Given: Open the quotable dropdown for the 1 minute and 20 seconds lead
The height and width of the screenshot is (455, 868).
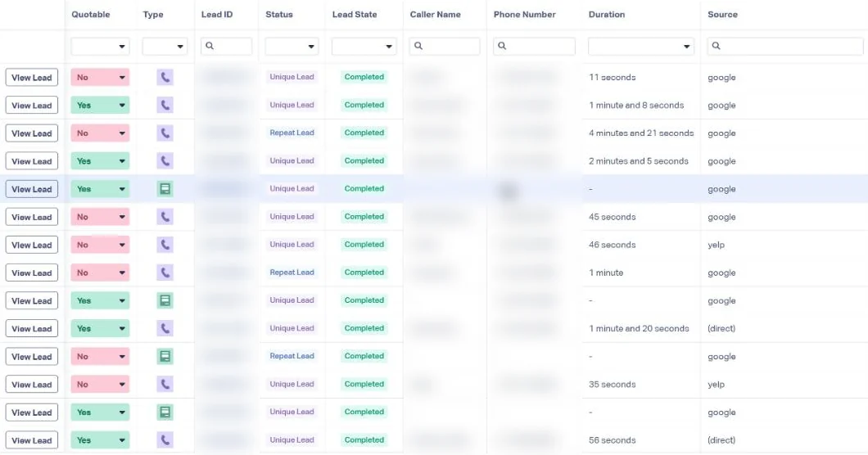Looking at the screenshot, I should [x=100, y=328].
